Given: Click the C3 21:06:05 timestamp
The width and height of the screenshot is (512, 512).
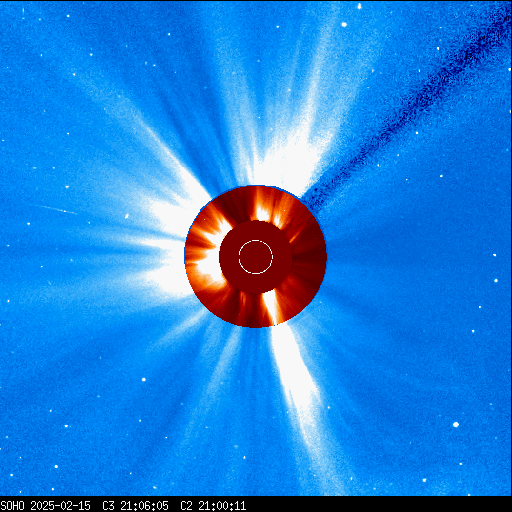Looking at the screenshot, I should click(135, 506).
